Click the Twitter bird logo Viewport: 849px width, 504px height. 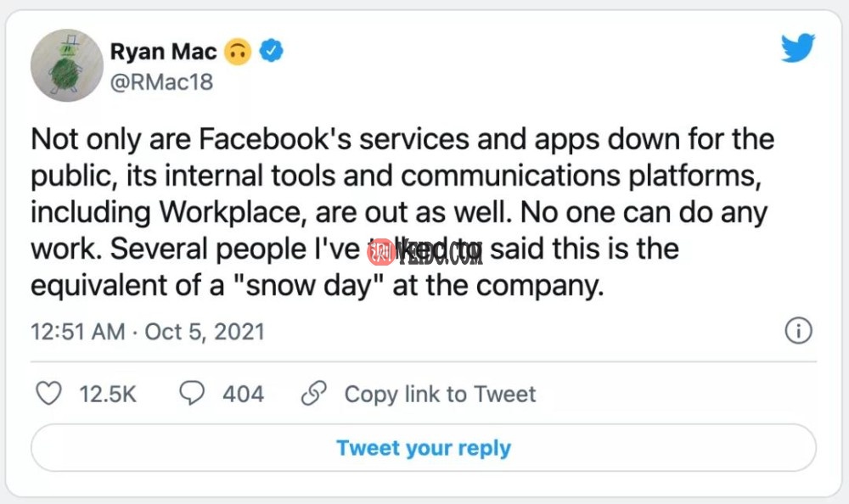click(x=796, y=49)
